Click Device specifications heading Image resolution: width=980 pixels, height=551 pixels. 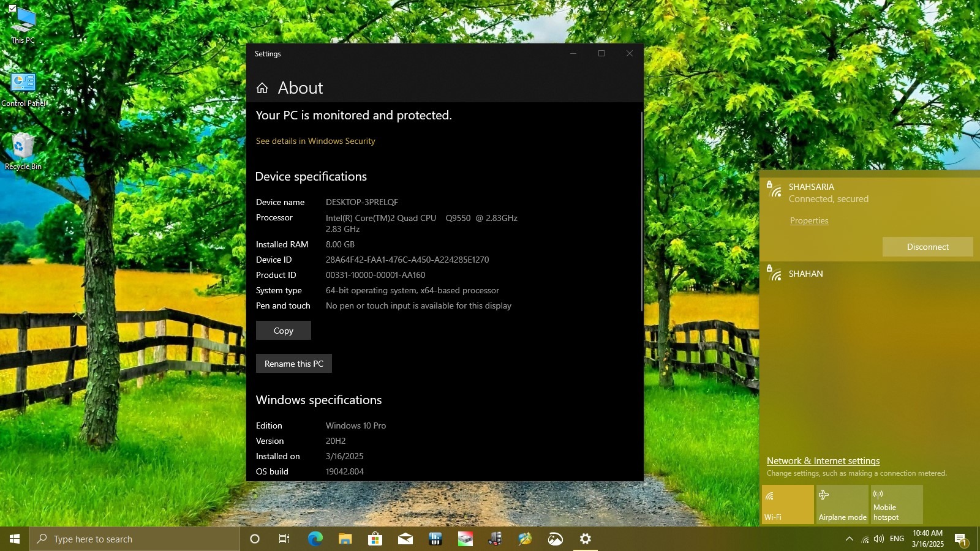(311, 177)
